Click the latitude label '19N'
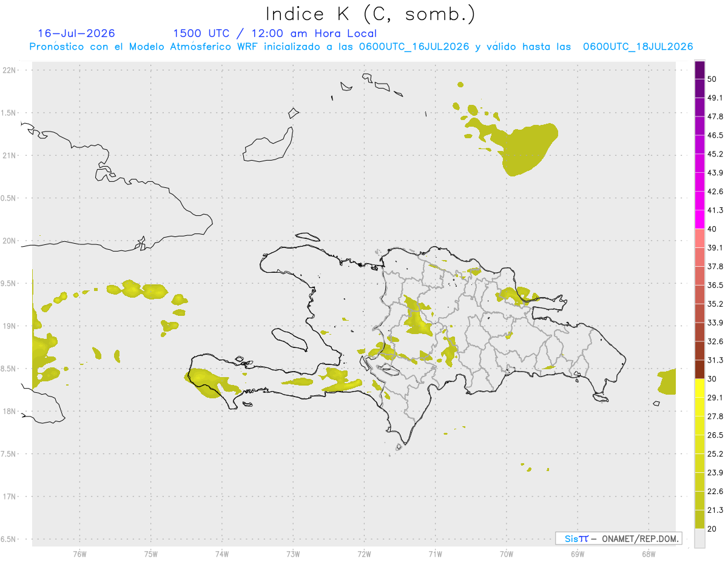This screenshot has height=562, width=728. [10, 326]
